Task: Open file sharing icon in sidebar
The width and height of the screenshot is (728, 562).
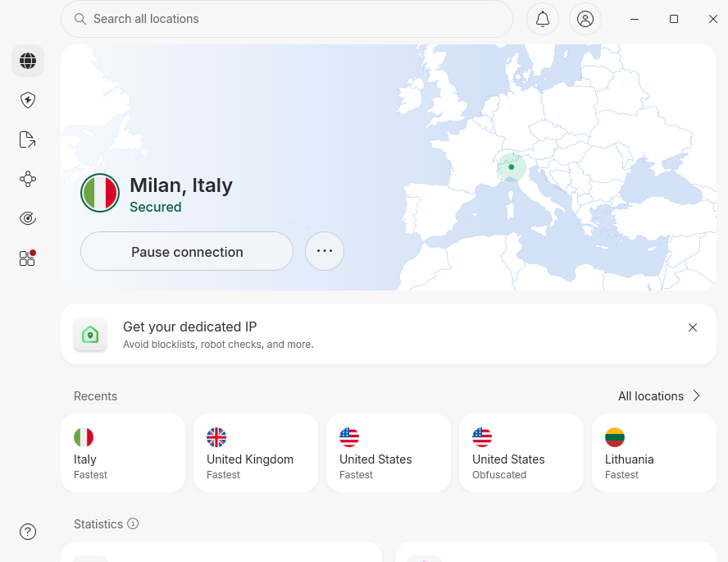Action: click(x=28, y=139)
